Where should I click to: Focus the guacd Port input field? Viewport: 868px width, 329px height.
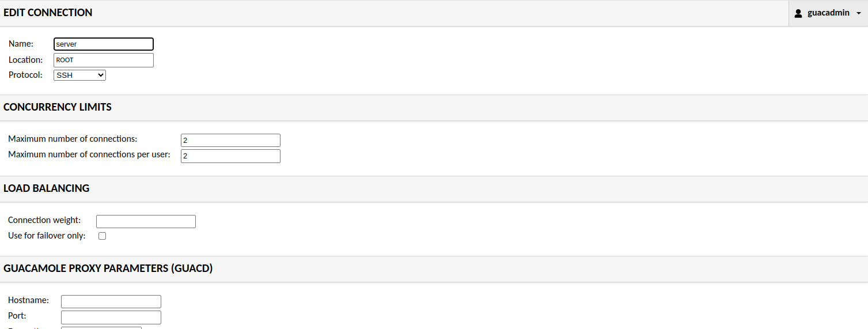pyautogui.click(x=111, y=317)
